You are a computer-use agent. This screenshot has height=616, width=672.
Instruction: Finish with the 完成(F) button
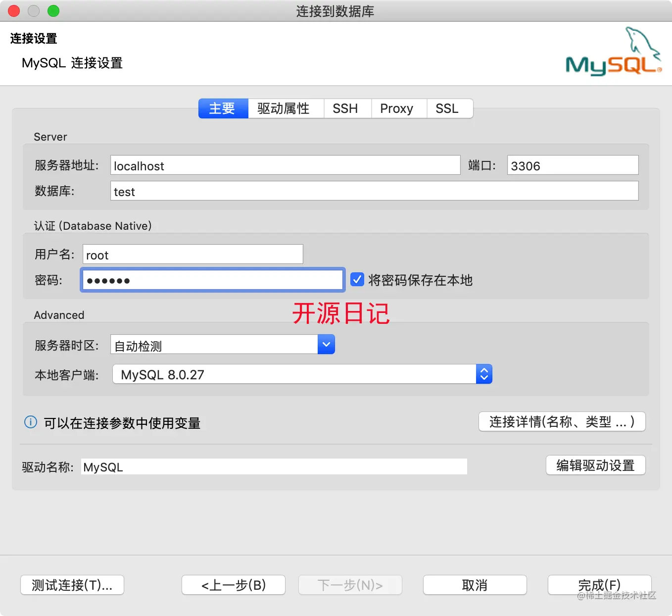pos(600,585)
